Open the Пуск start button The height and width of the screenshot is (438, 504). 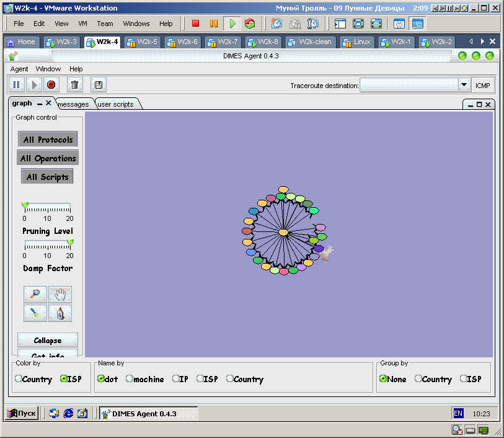coord(22,413)
